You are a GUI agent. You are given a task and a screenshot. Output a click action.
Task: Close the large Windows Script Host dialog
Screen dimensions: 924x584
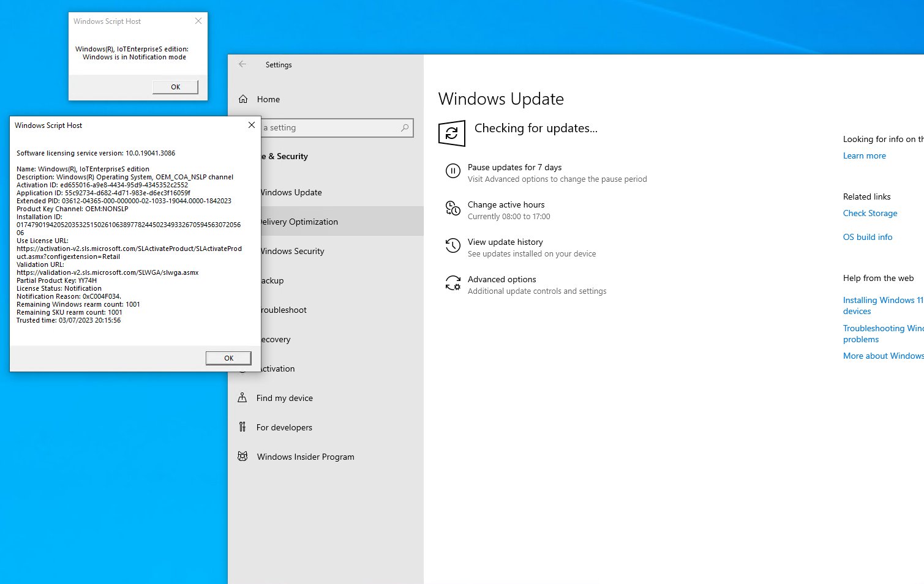tap(251, 125)
